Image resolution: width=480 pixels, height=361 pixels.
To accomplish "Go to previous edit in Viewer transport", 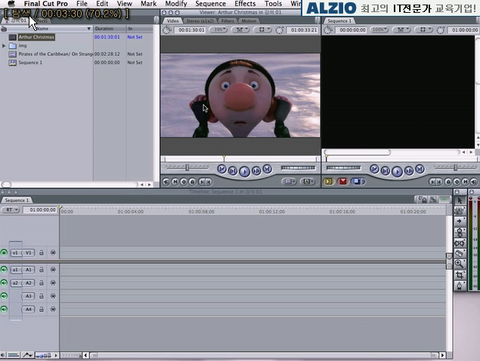I will pos(222,169).
